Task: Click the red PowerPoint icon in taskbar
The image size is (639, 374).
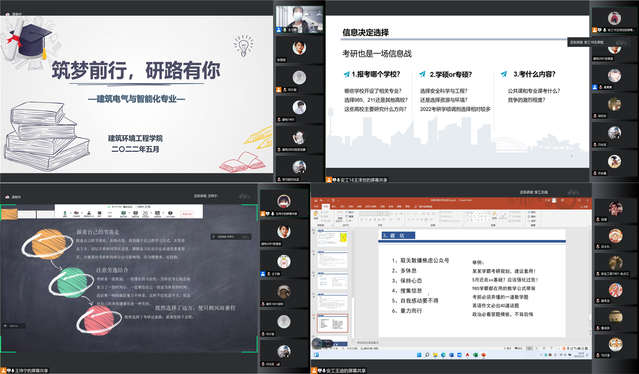Action: (x=483, y=355)
